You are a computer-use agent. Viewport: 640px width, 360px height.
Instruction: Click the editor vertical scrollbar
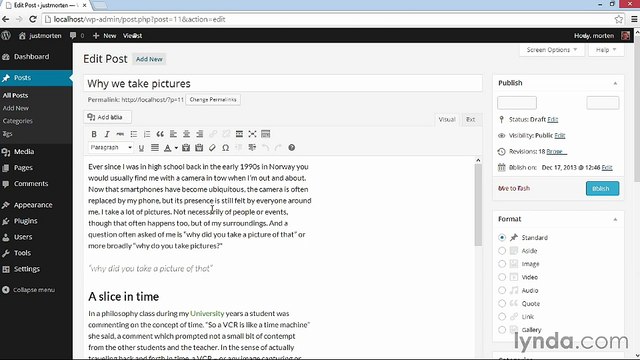point(478,204)
